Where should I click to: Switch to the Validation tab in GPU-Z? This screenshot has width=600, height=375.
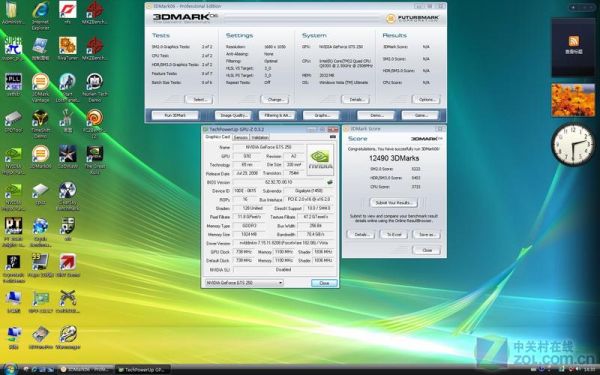pyautogui.click(x=260, y=137)
